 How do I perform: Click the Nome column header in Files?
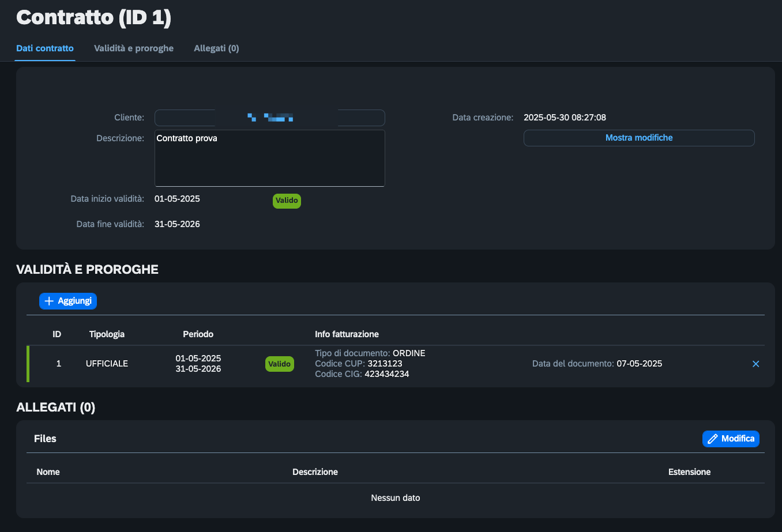(x=48, y=472)
